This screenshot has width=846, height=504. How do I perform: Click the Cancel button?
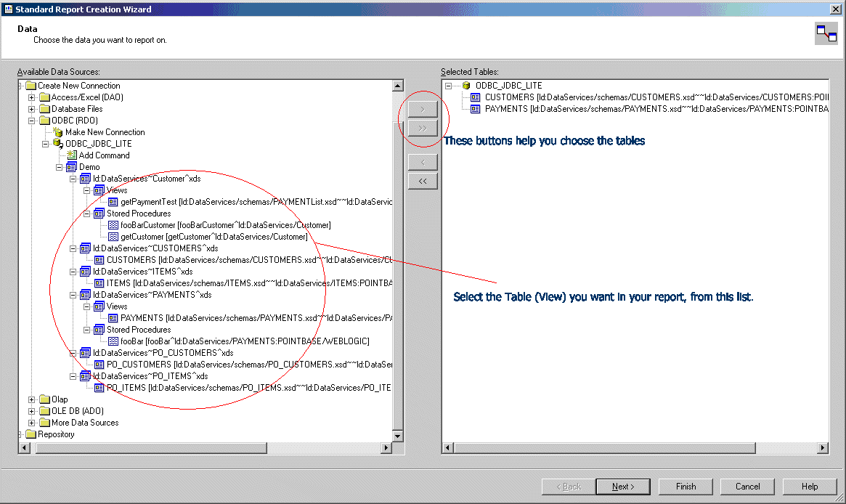747,487
